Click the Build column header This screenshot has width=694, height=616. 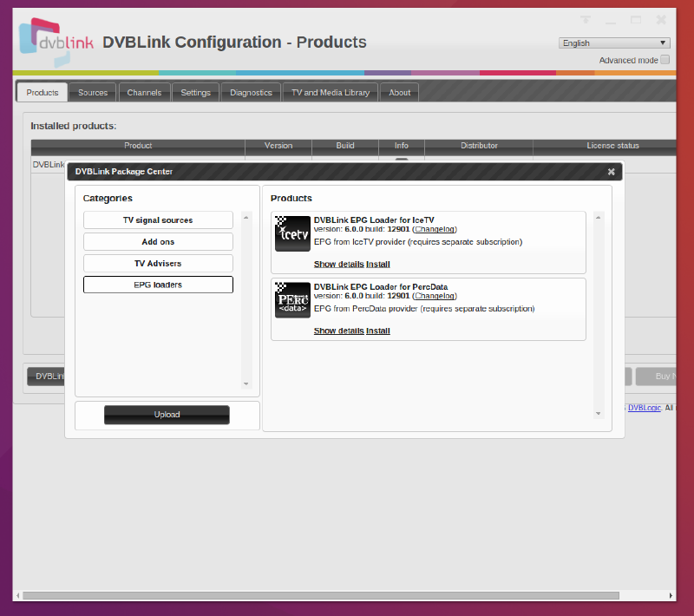pos(345,145)
